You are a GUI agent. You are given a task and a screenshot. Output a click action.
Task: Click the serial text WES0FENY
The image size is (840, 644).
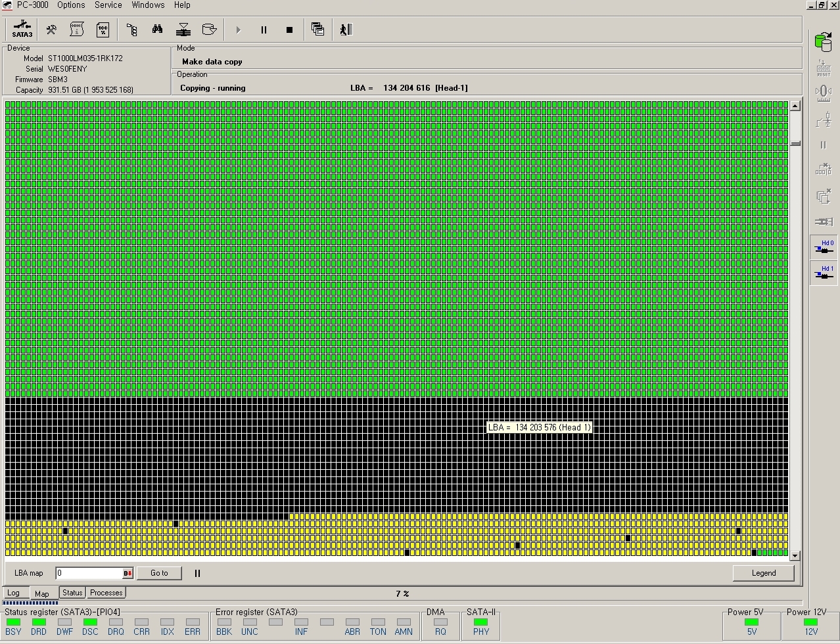tap(67, 69)
